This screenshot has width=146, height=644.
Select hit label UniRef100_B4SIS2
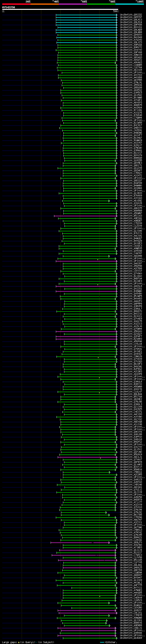[131, 314]
